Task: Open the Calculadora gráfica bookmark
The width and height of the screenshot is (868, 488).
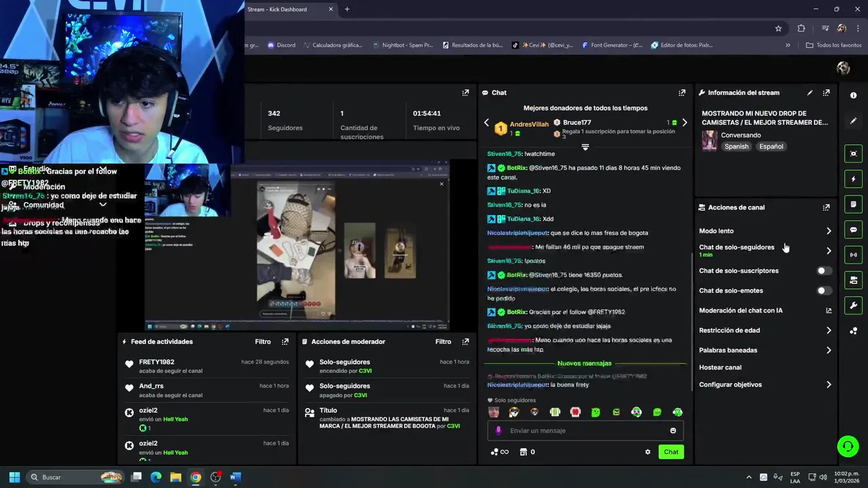Action: click(x=332, y=45)
